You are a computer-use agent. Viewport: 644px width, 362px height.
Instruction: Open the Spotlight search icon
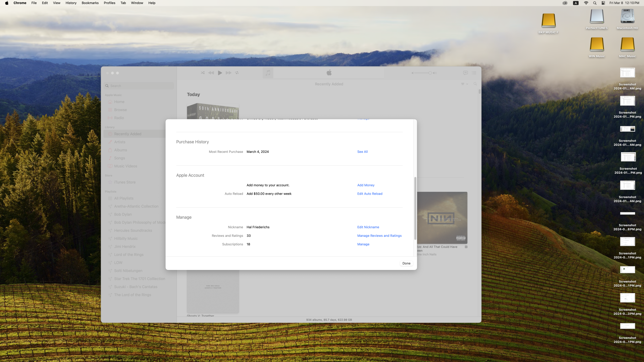(595, 3)
